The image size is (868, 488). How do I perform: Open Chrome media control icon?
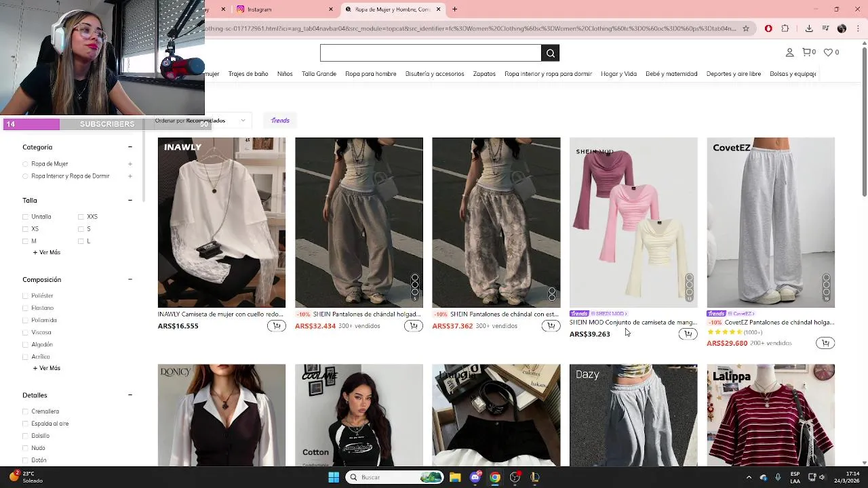pyautogui.click(x=825, y=28)
